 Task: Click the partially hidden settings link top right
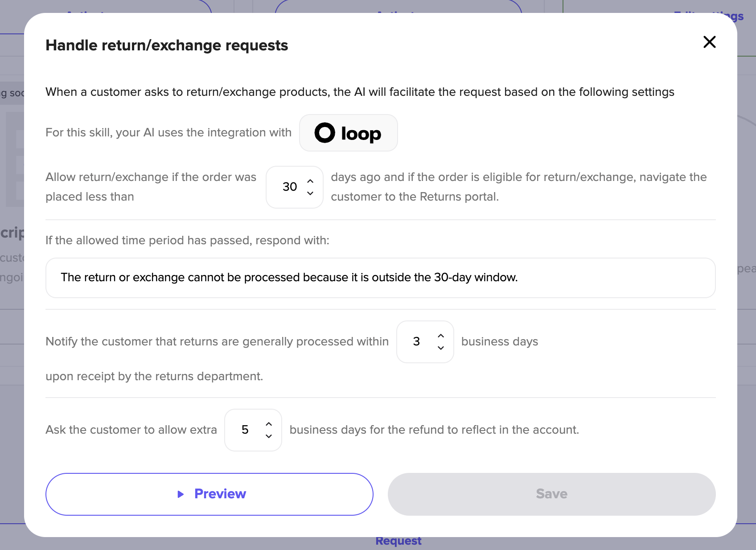click(709, 17)
